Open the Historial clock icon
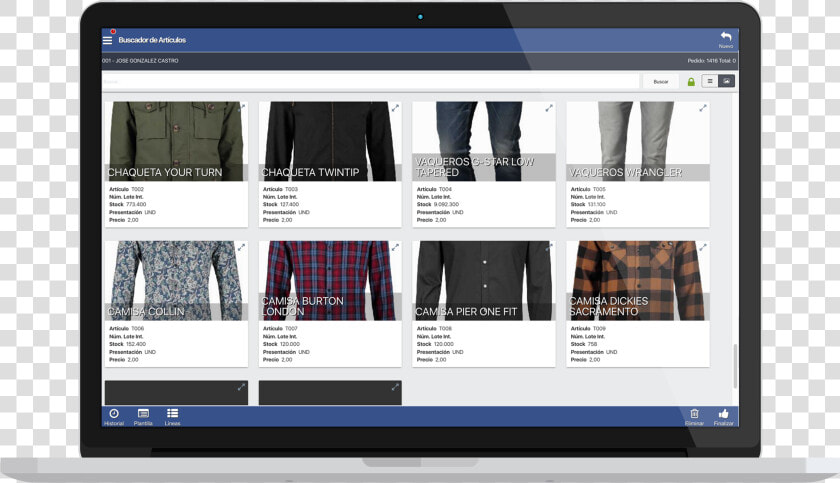840x483 pixels. coord(114,413)
